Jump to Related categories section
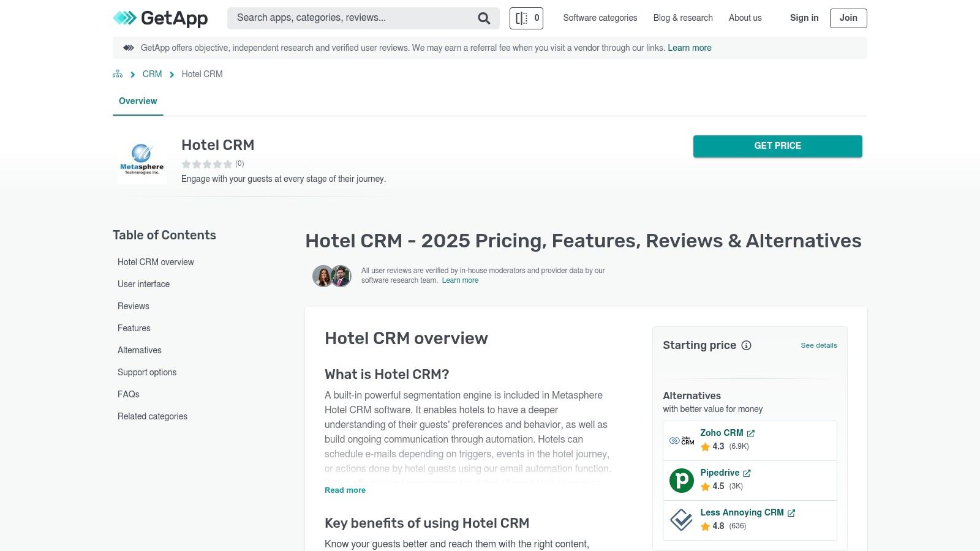 coord(153,416)
